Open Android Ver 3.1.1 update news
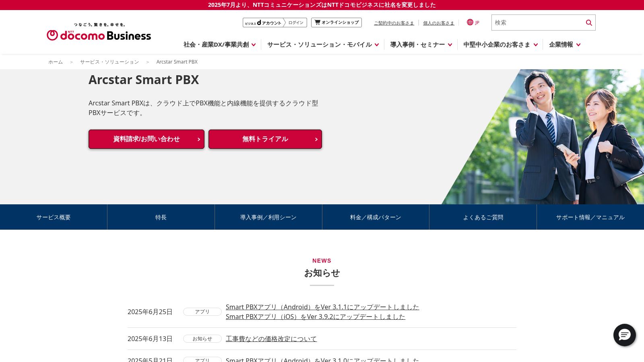 (322, 307)
